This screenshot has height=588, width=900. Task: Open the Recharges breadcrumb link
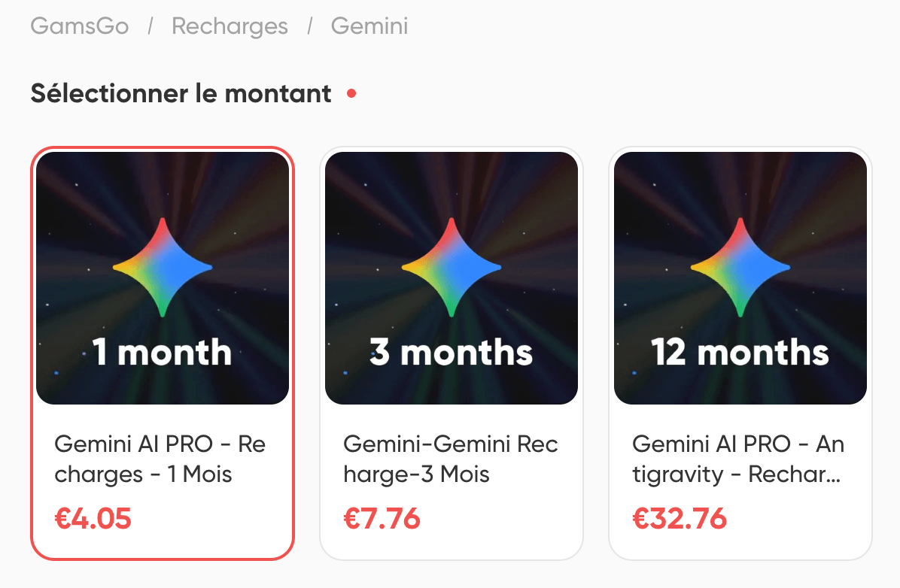230,26
